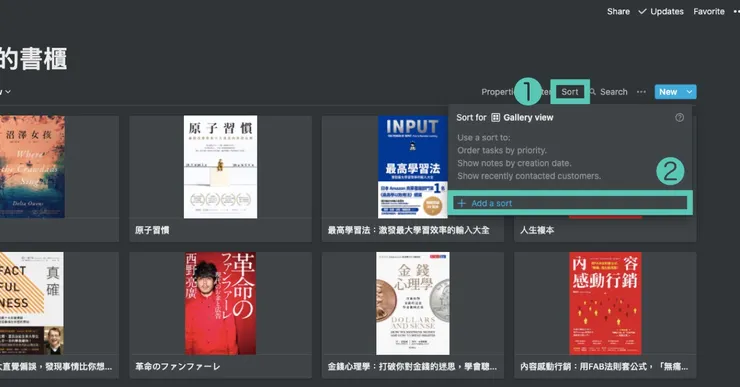The height and width of the screenshot is (387, 740).
Task: Click the Add a sort option
Action: [x=570, y=203]
